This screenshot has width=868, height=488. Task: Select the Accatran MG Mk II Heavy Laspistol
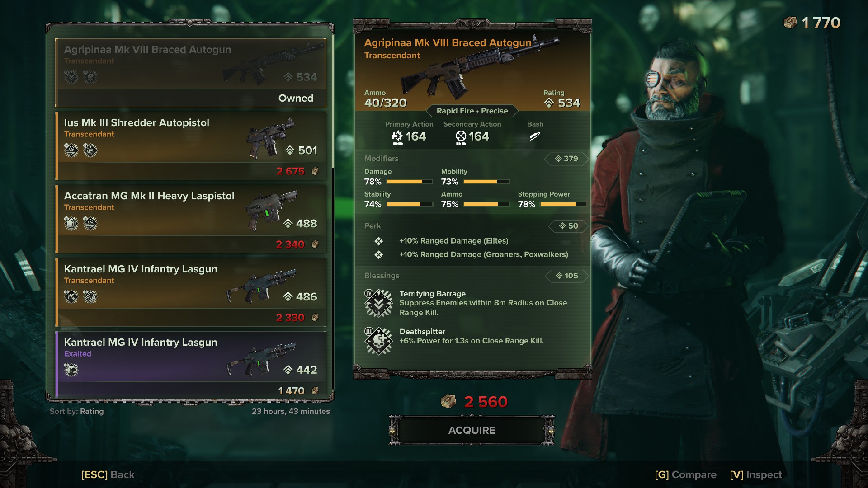(191, 219)
